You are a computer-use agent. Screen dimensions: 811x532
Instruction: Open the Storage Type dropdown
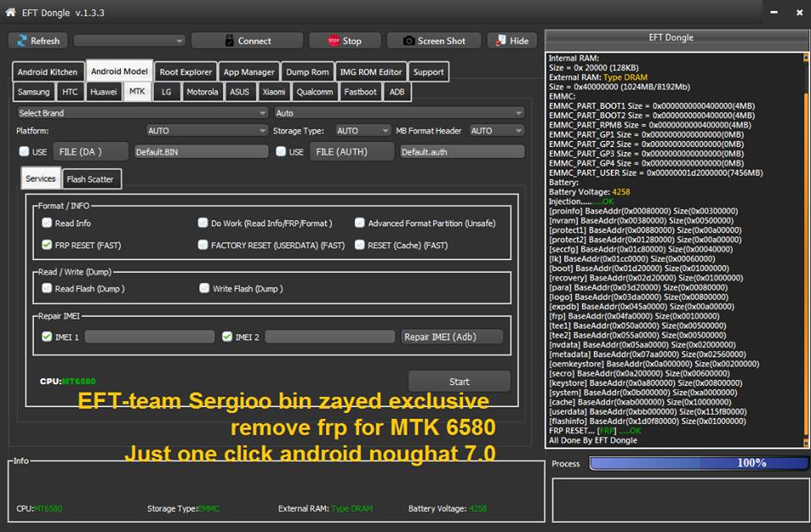coord(362,131)
